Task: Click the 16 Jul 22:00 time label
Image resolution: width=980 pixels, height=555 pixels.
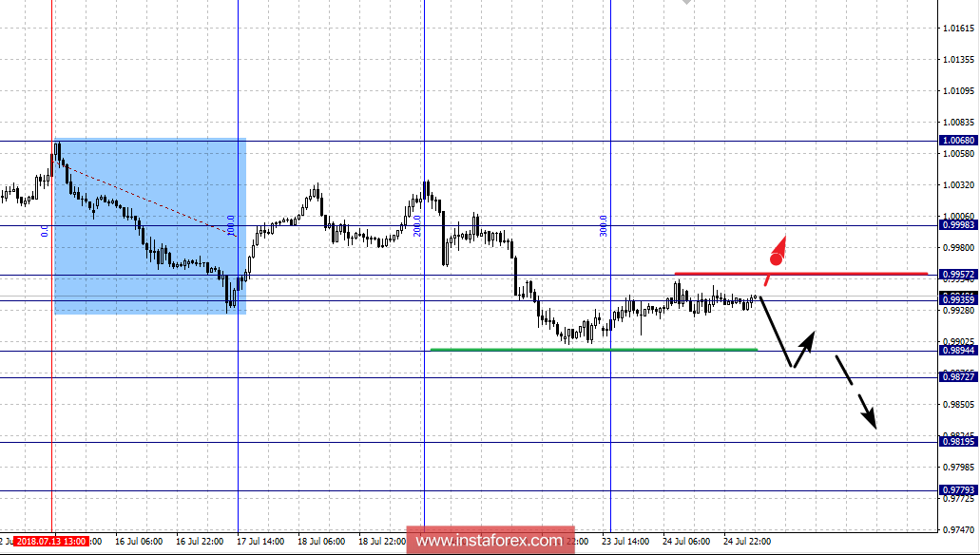Action: (x=200, y=542)
